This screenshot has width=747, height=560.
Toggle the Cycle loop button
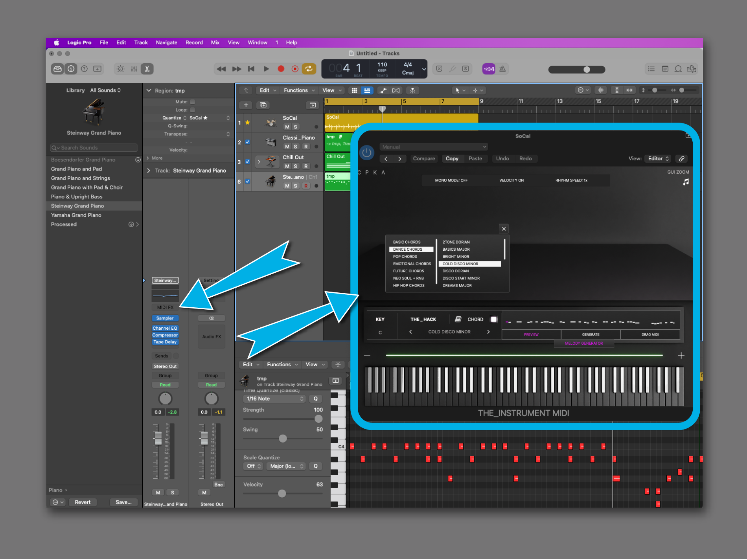click(309, 69)
